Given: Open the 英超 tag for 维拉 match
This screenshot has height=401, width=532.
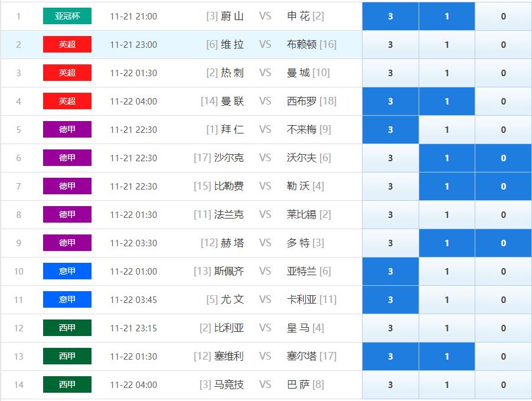Looking at the screenshot, I should 67,44.
